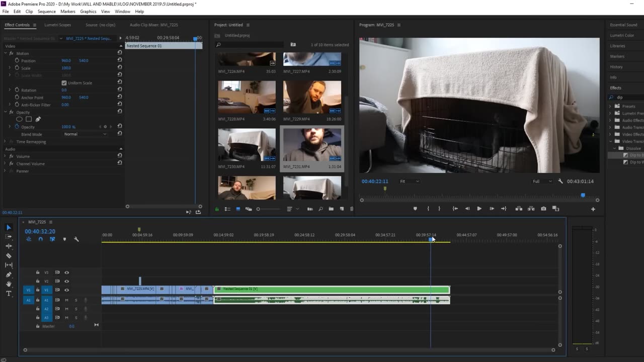Open Lumetri Color panel
644x362 pixels.
pyautogui.click(x=622, y=35)
